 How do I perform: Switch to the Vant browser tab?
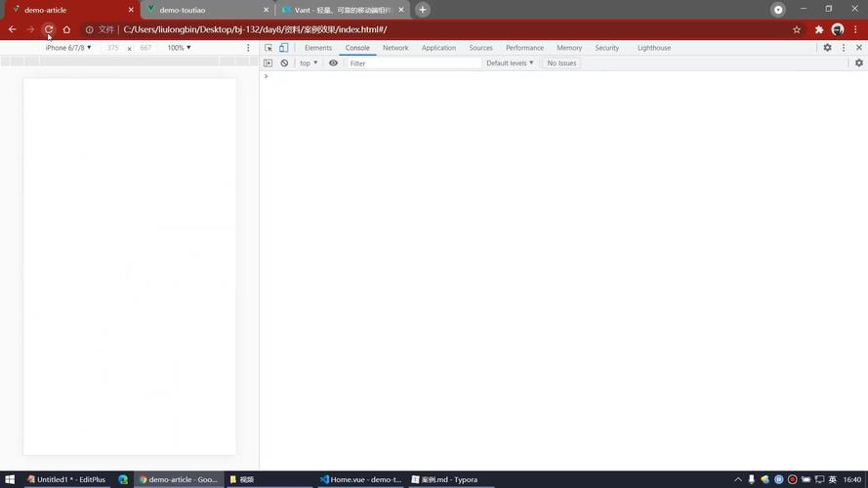coord(342,10)
